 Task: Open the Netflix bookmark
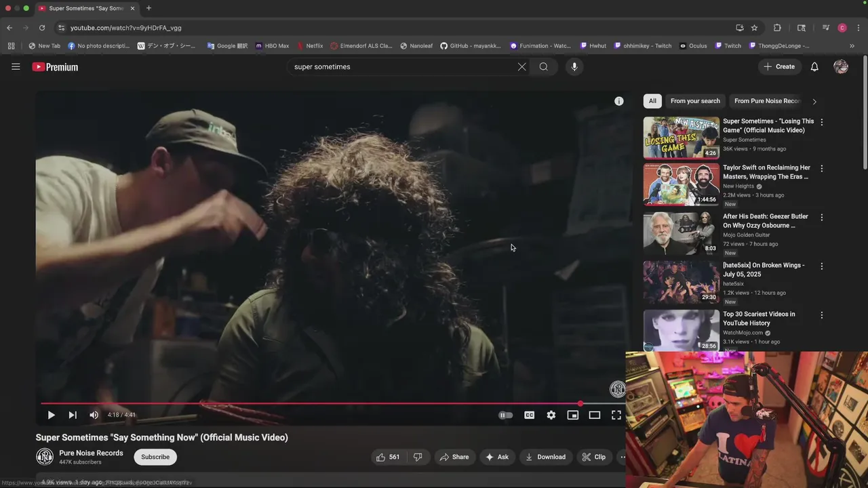point(310,46)
